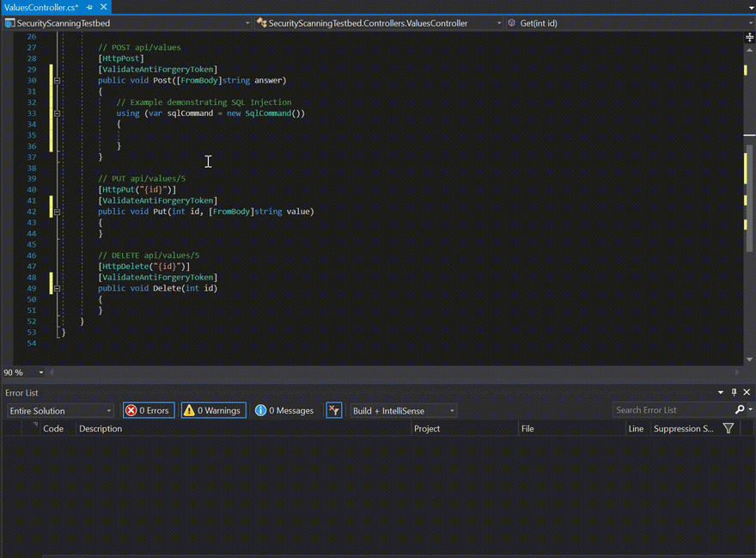The width and height of the screenshot is (756, 558).
Task: Click the method icon beside Get(int id)
Action: click(x=511, y=22)
